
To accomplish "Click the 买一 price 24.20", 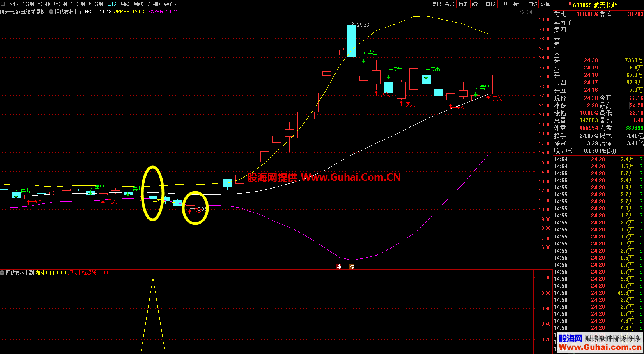I will coord(591,60).
